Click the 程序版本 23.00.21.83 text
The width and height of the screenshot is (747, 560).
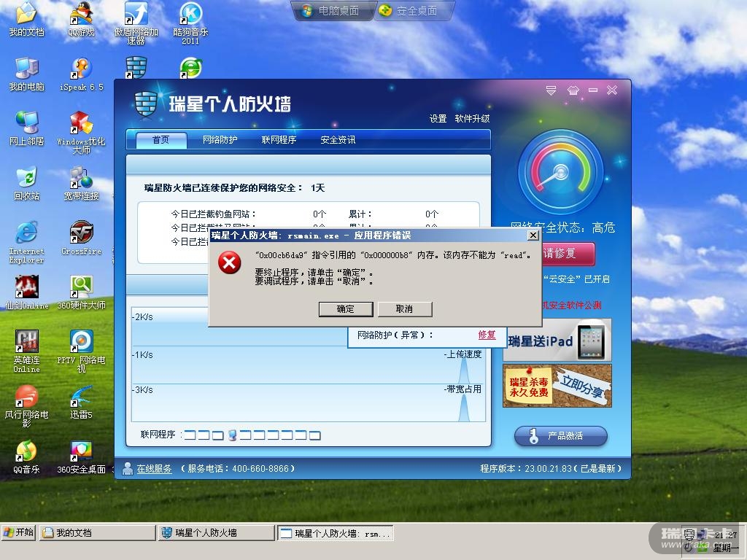click(551, 469)
